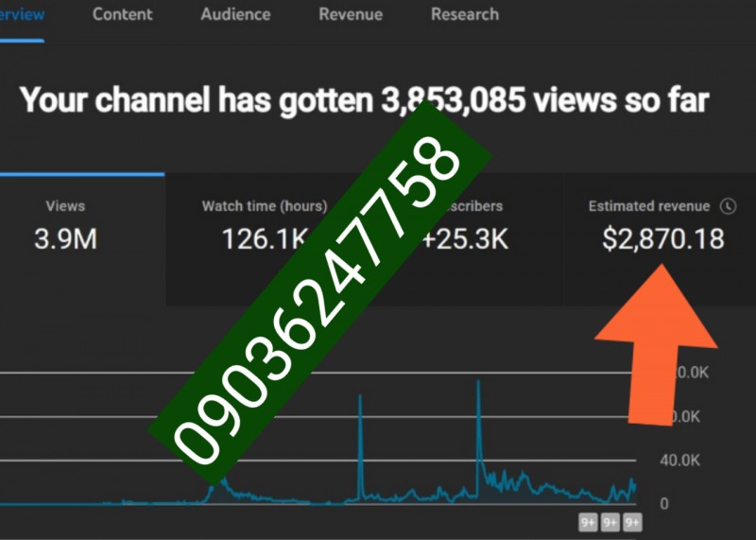
Task: Select the Subscribers metric card
Action: [x=463, y=239]
